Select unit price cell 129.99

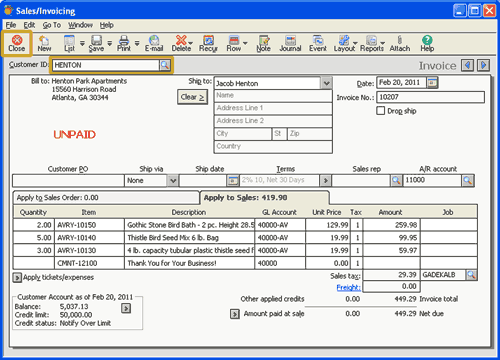327,225
